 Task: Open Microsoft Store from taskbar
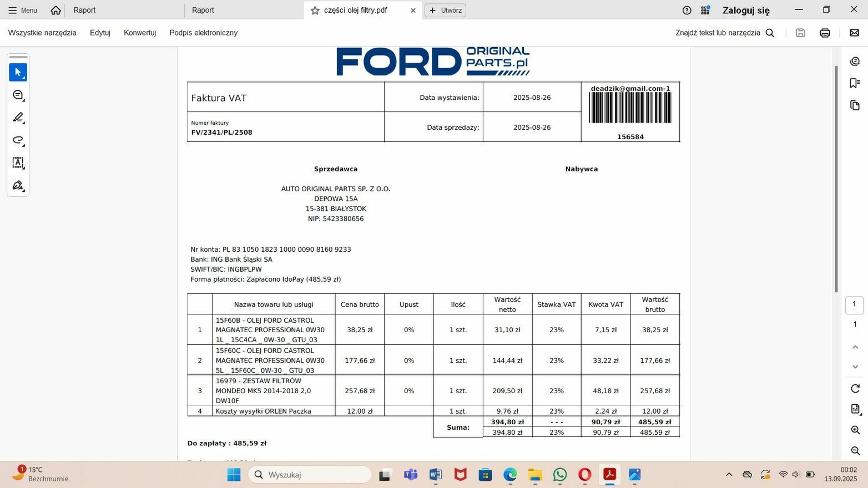click(486, 475)
